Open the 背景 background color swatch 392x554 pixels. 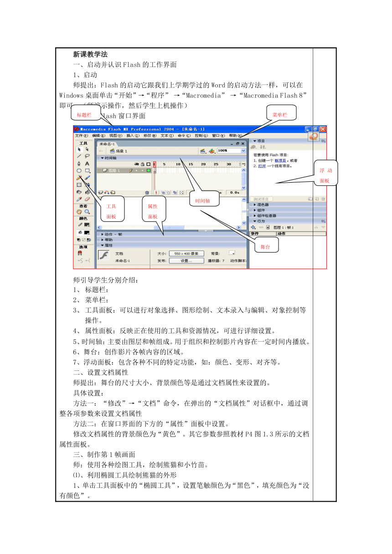point(232,253)
